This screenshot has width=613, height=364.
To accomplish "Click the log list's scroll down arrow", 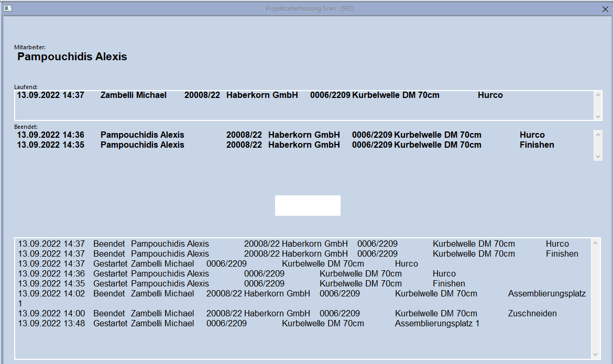I will tap(595, 355).
